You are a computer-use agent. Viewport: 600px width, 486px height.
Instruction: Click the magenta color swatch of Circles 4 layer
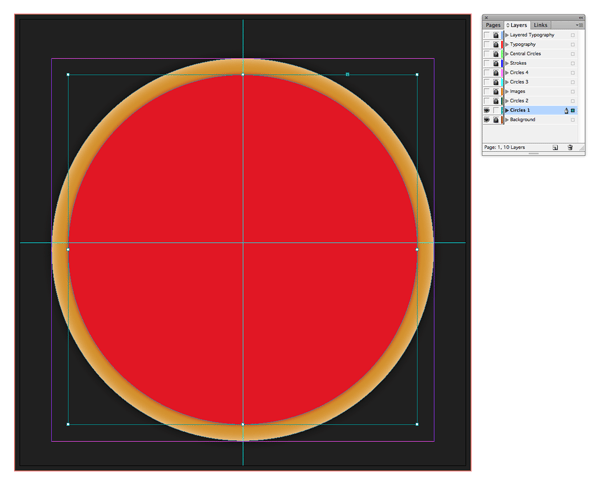(502, 73)
